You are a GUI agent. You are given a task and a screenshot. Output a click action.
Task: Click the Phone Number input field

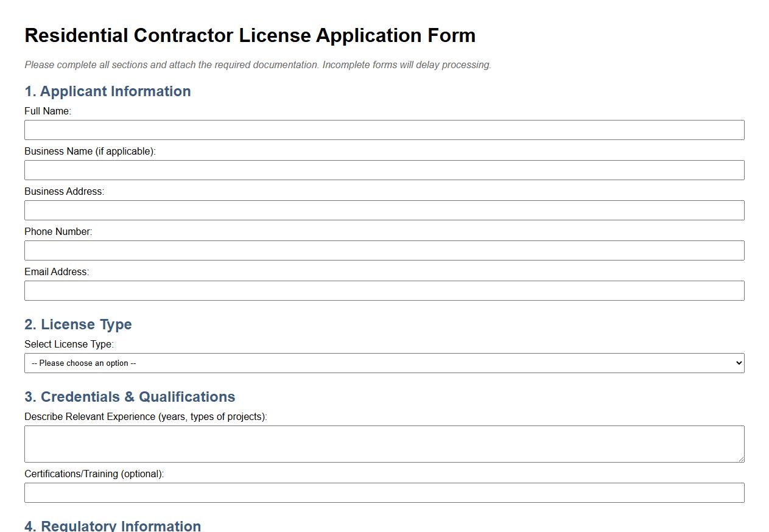[384, 250]
